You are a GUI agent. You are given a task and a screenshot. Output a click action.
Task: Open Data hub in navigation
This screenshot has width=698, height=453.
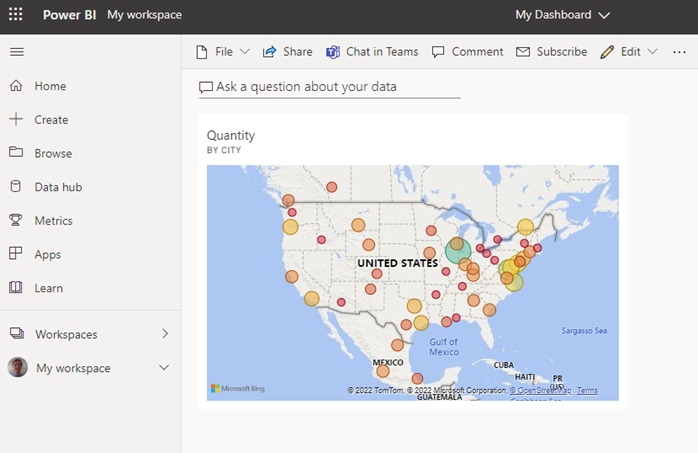(58, 187)
